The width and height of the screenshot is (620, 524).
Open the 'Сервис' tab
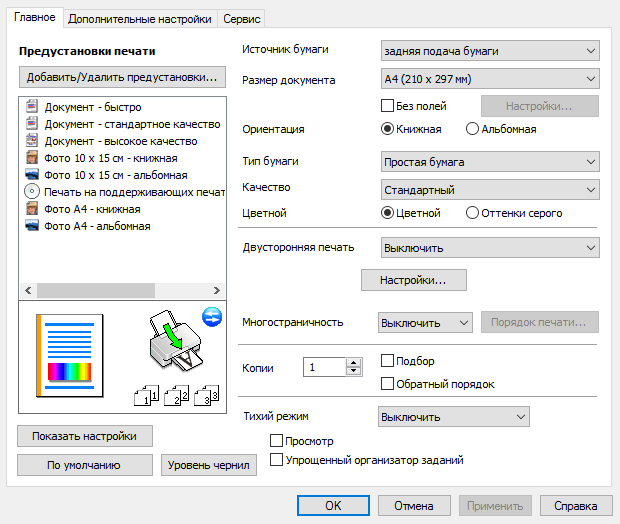click(x=242, y=19)
